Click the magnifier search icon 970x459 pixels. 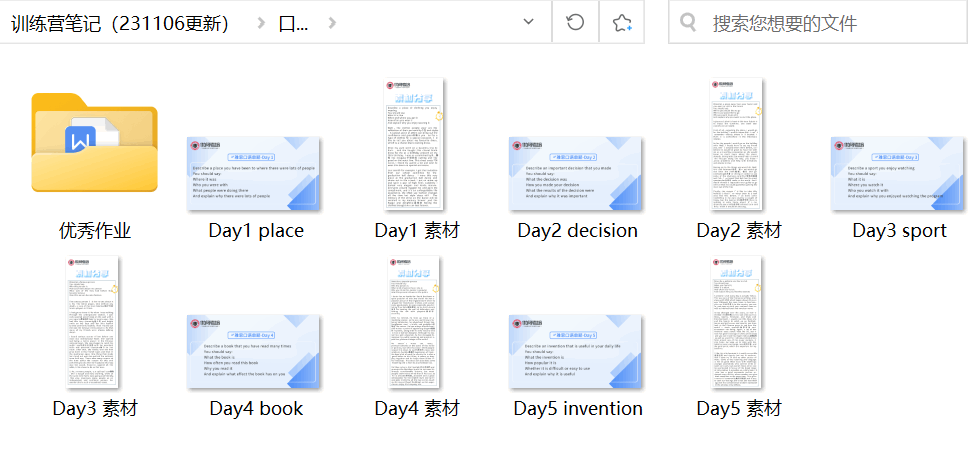(688, 22)
